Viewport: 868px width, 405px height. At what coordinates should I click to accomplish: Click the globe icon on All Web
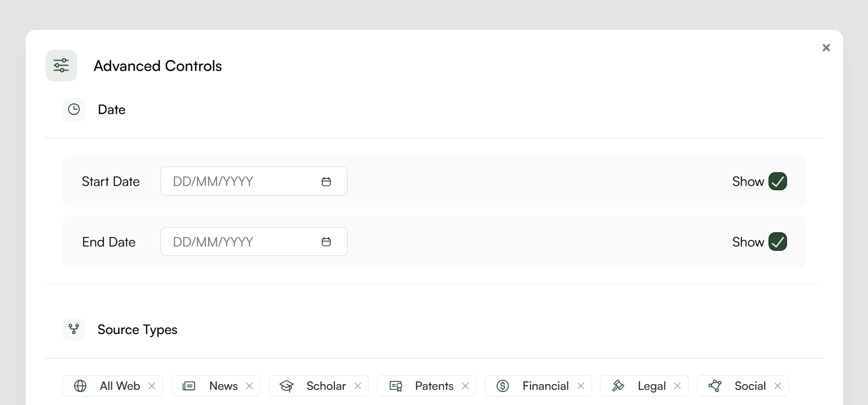[81, 386]
